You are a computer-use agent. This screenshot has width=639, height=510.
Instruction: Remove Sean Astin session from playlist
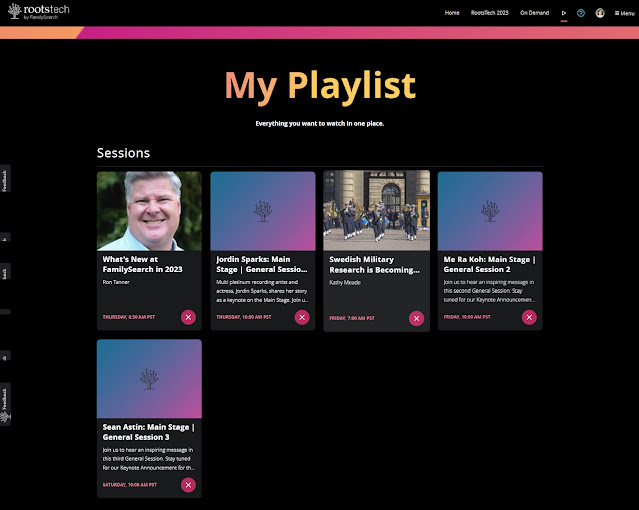pos(188,485)
